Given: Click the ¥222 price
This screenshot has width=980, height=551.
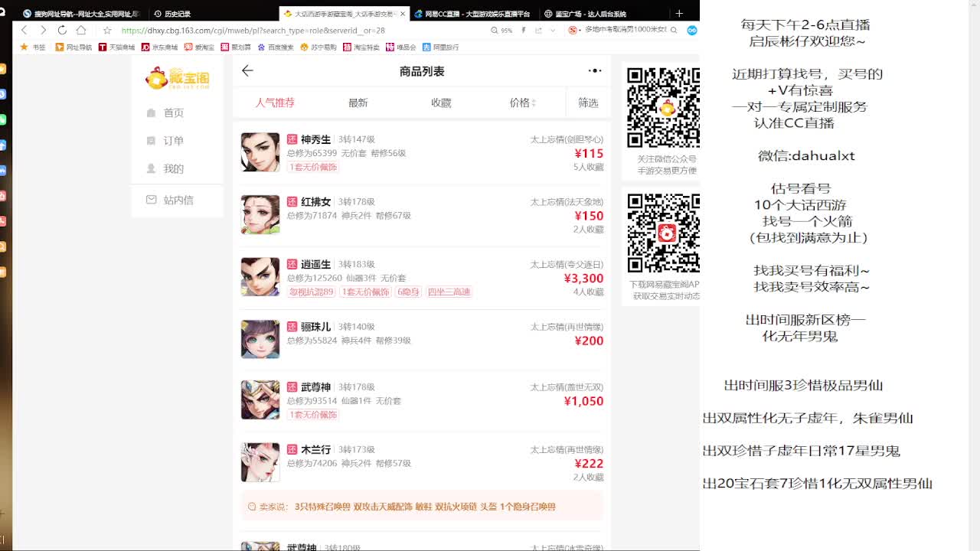Looking at the screenshot, I should pyautogui.click(x=589, y=463).
